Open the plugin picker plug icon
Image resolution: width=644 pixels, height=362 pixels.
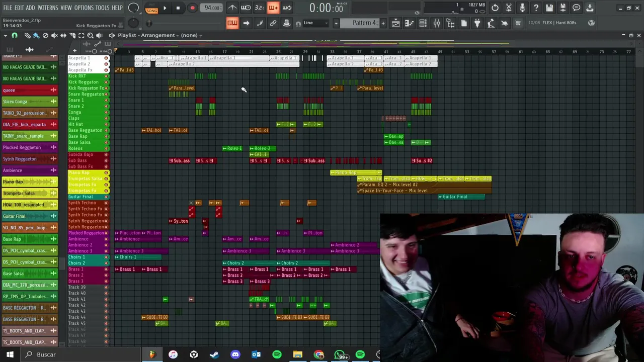pos(477,23)
